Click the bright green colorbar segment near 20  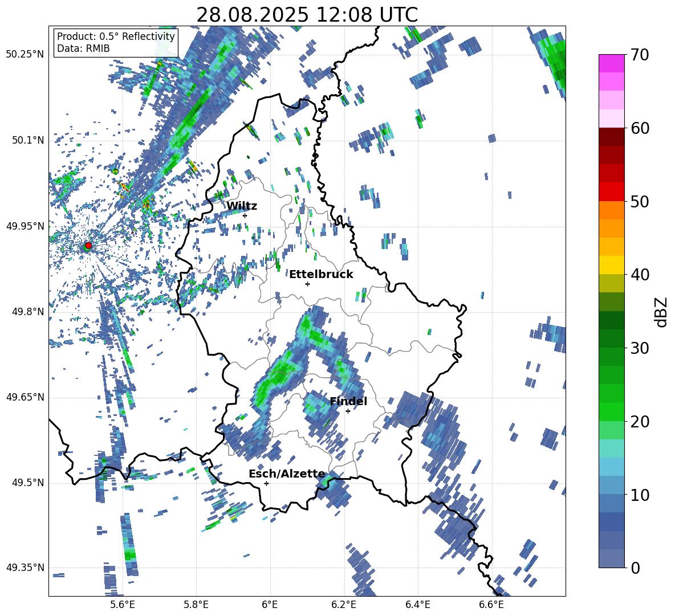611,412
